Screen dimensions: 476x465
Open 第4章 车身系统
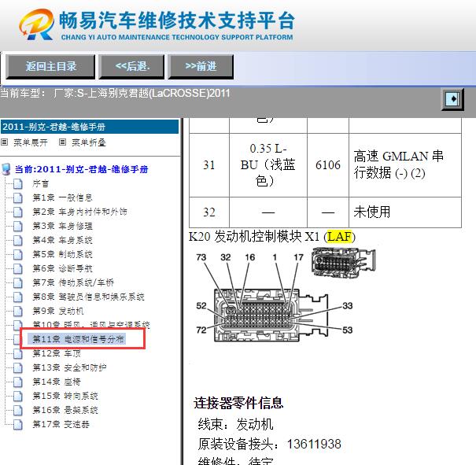click(x=62, y=241)
